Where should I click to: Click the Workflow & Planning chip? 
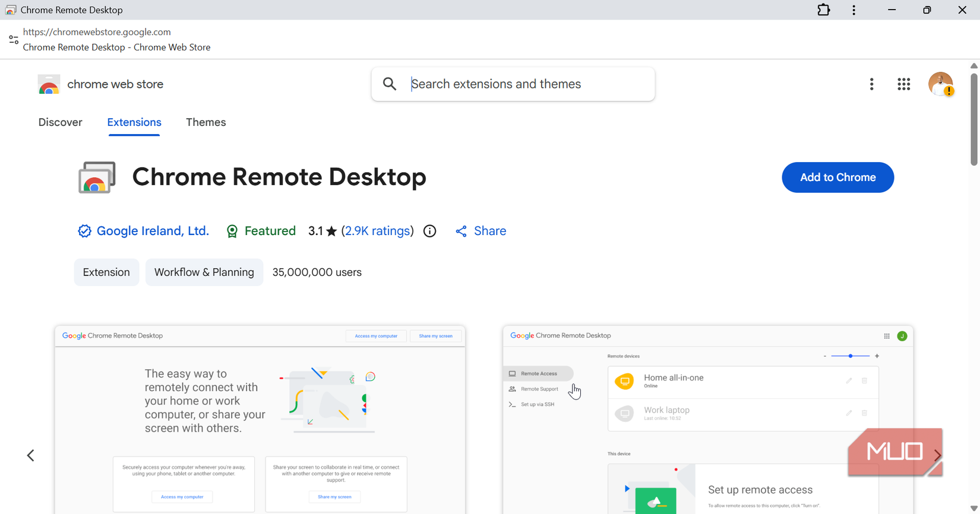[x=204, y=272]
